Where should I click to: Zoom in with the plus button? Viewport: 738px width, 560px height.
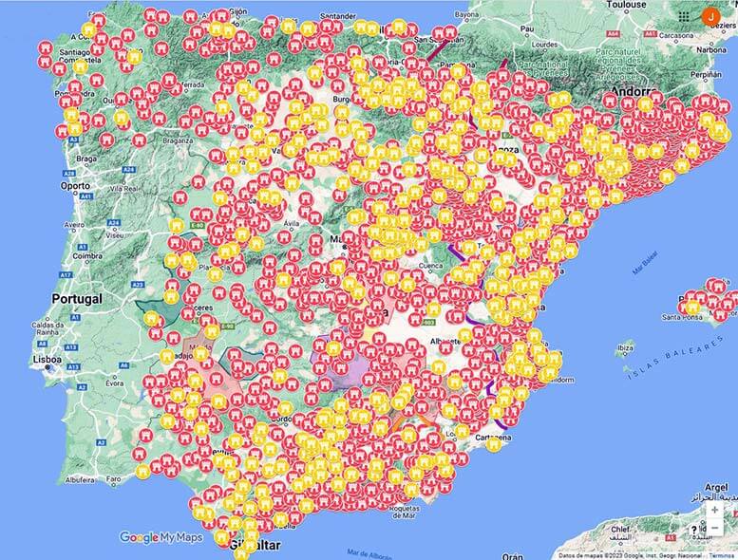click(x=714, y=510)
